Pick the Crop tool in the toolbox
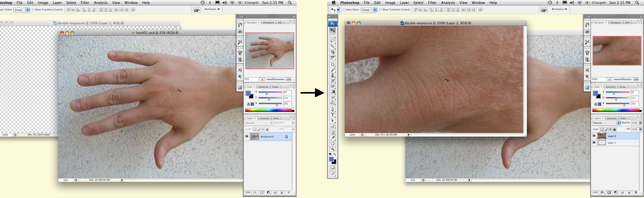 coord(332,52)
